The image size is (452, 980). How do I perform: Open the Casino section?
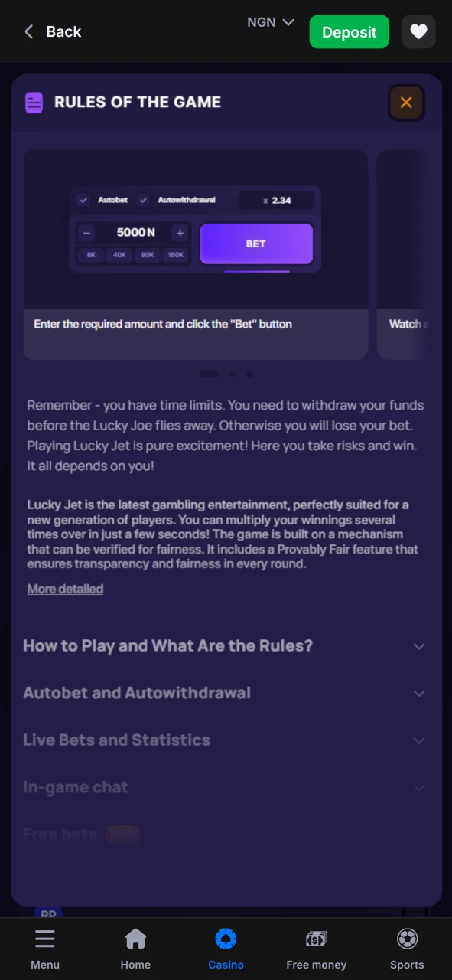click(226, 949)
